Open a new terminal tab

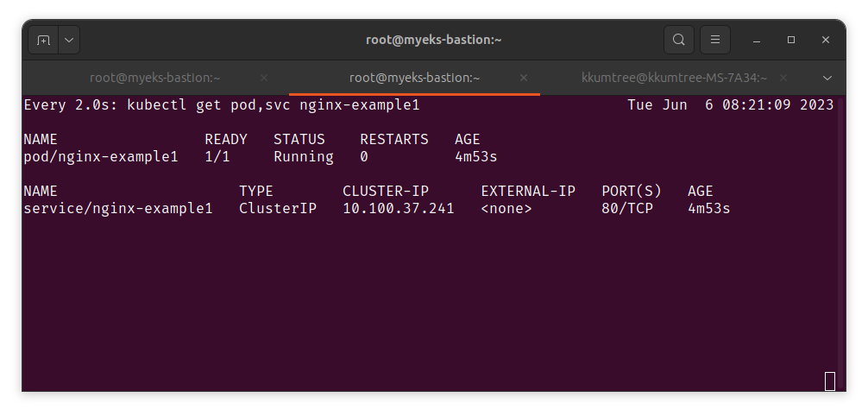43,40
